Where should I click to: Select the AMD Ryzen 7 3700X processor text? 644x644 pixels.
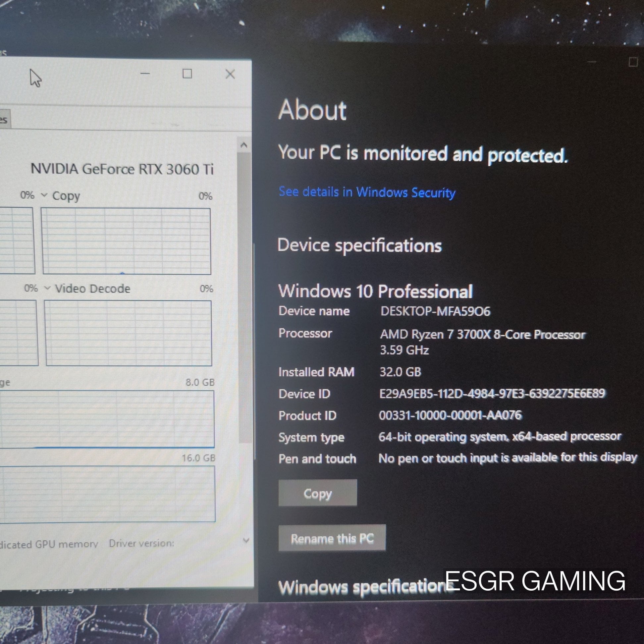[x=483, y=334]
